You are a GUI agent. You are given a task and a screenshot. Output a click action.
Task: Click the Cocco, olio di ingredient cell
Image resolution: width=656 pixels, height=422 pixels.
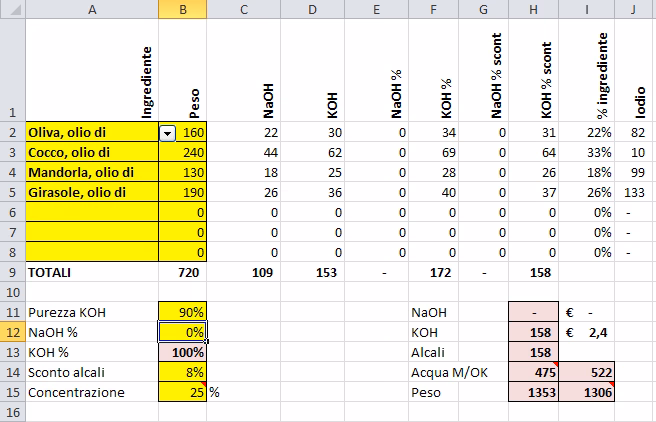tap(91, 152)
